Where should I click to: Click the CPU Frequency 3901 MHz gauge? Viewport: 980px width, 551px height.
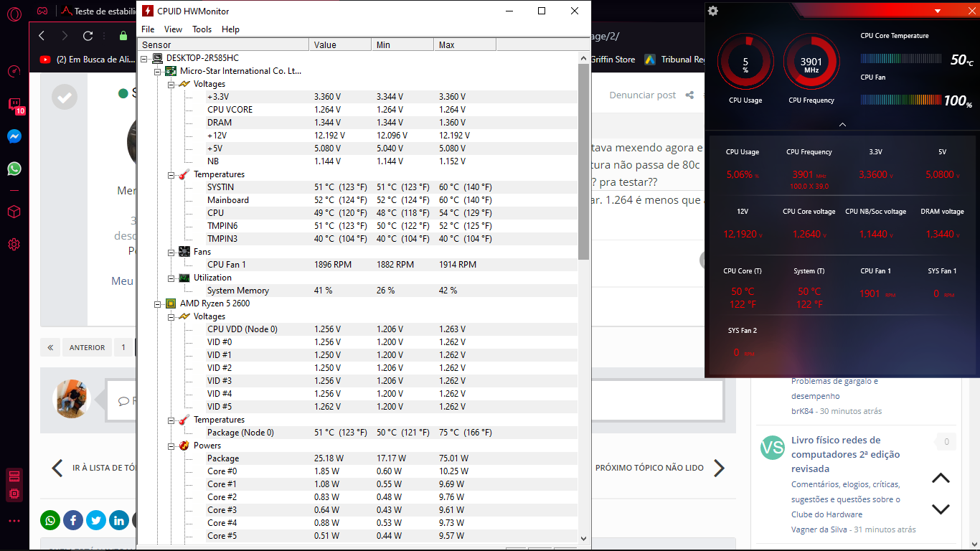811,62
